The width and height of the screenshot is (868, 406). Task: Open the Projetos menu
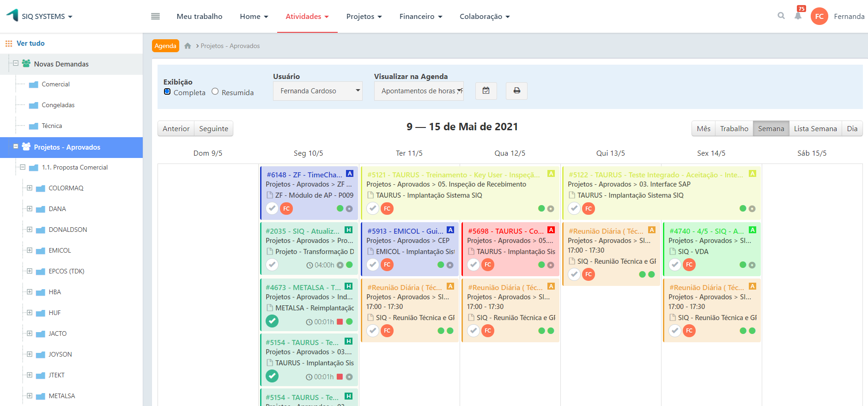[364, 17]
